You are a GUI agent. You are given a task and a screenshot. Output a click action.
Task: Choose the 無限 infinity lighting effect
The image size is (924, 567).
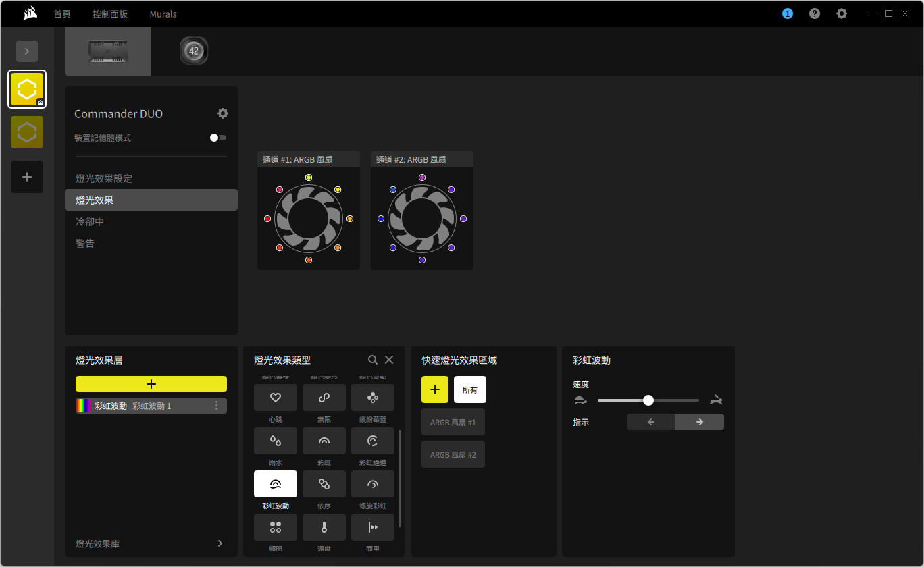(x=324, y=398)
